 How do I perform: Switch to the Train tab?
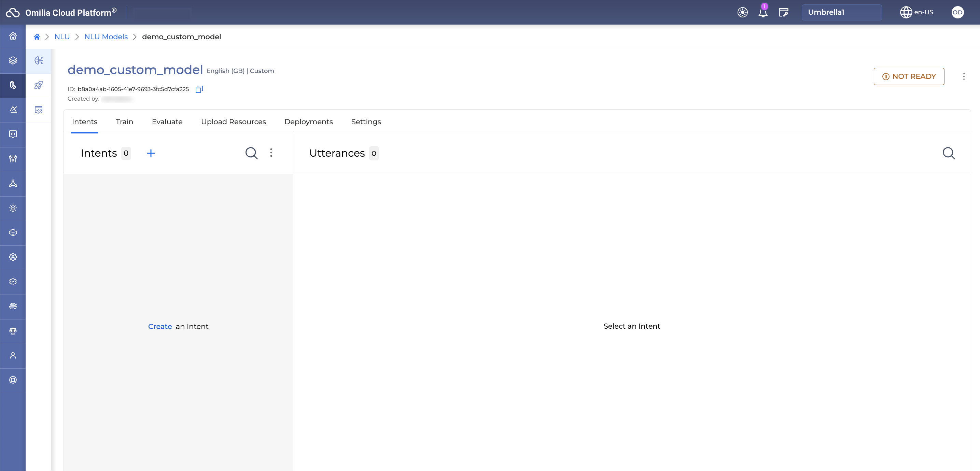tap(124, 122)
